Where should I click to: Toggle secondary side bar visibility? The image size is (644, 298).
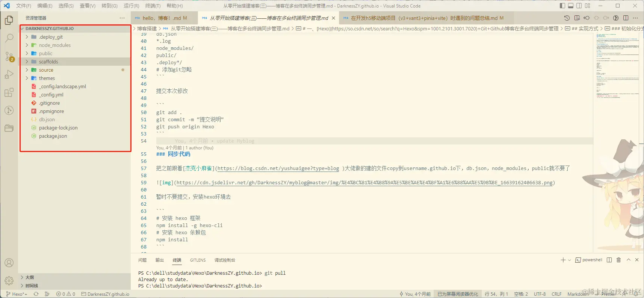(579, 6)
